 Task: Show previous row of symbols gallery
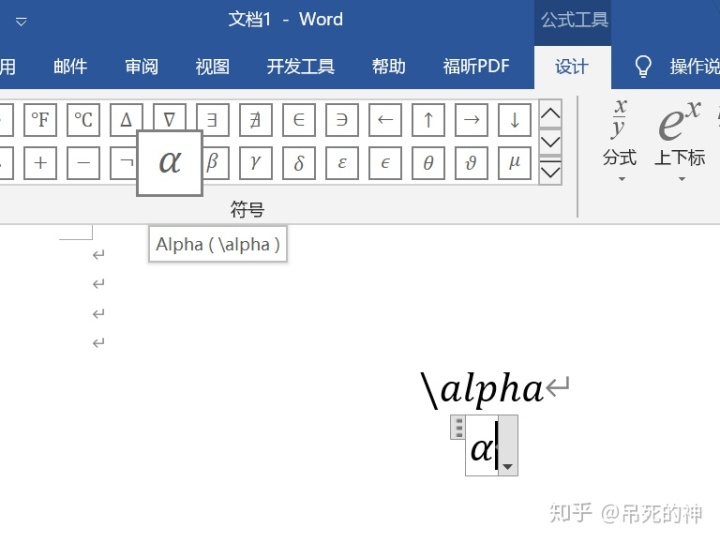click(551, 113)
